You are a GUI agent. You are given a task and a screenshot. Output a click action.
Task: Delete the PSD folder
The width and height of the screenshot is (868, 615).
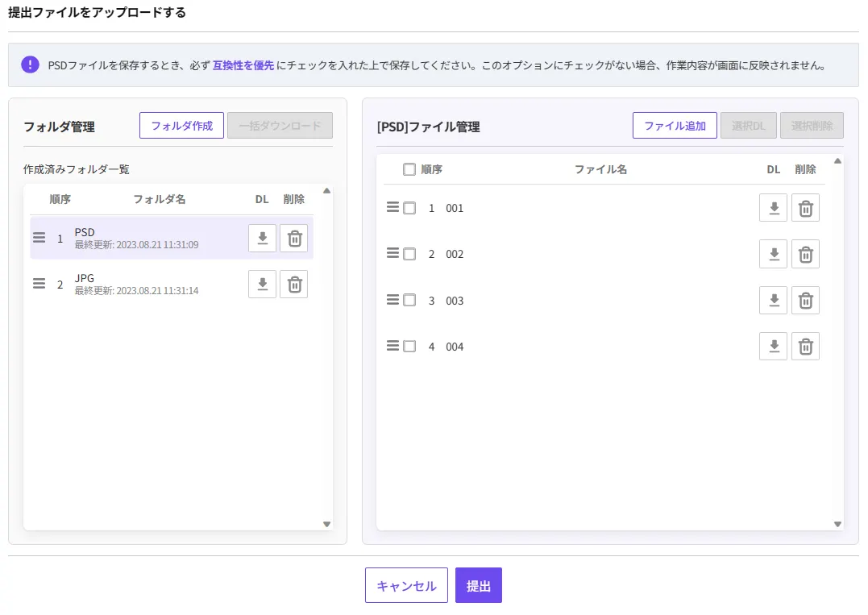(294, 239)
